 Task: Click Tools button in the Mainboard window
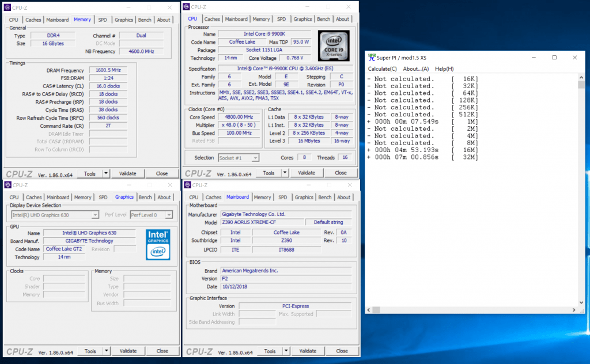[270, 351]
